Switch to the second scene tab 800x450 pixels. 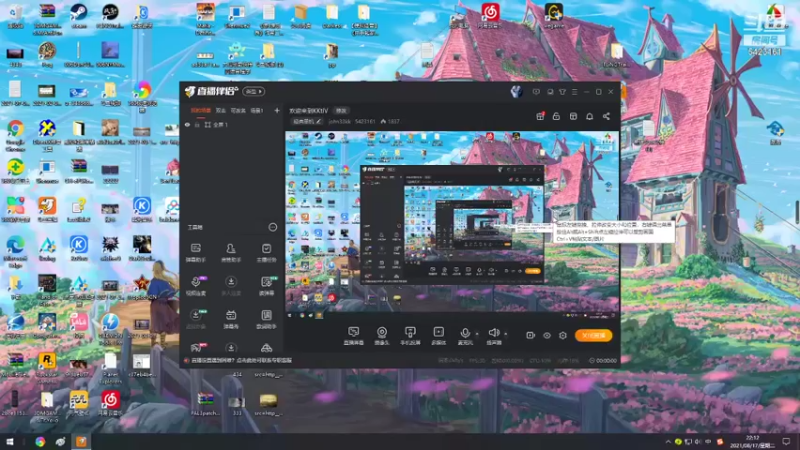coord(220,110)
